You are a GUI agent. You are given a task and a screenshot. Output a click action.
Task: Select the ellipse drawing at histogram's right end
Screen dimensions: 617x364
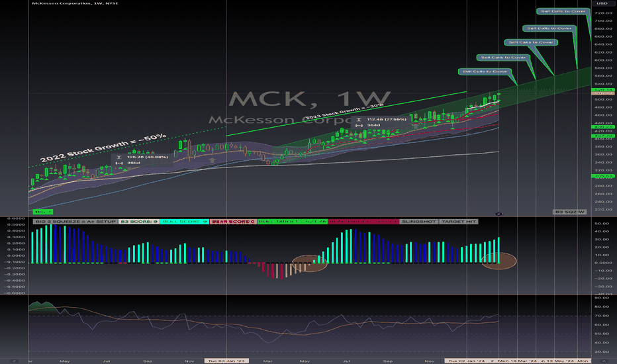499,261
